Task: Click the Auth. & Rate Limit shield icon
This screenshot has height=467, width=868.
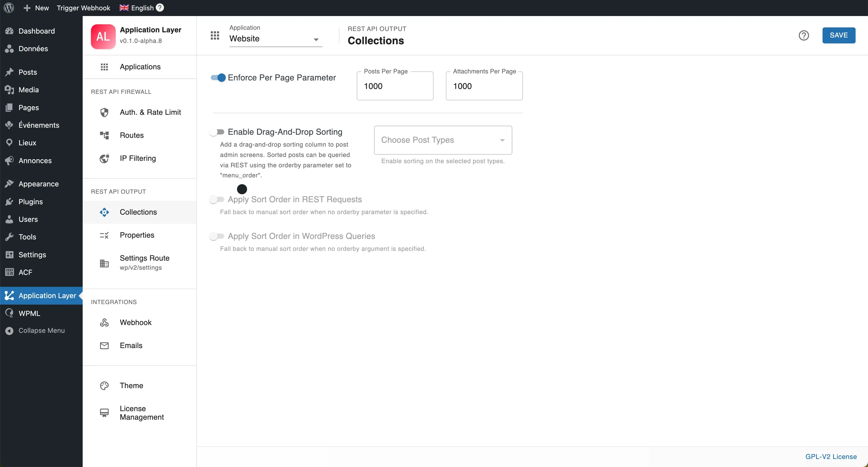Action: (104, 112)
